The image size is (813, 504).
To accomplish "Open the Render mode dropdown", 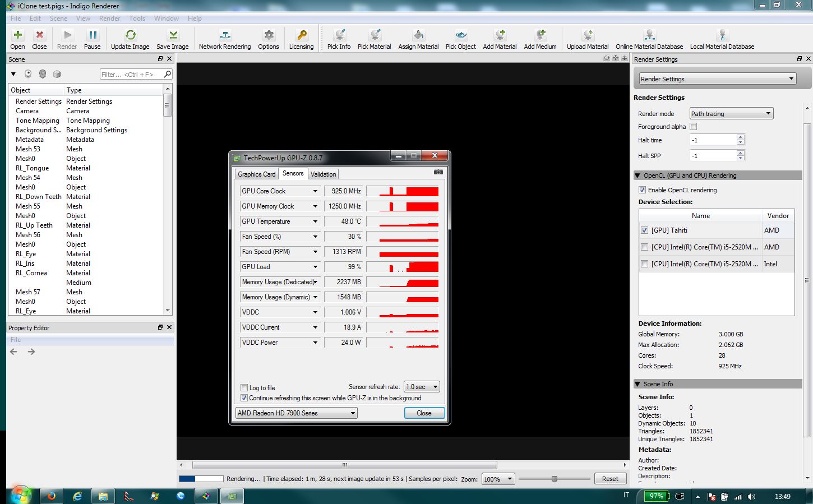I will point(731,114).
